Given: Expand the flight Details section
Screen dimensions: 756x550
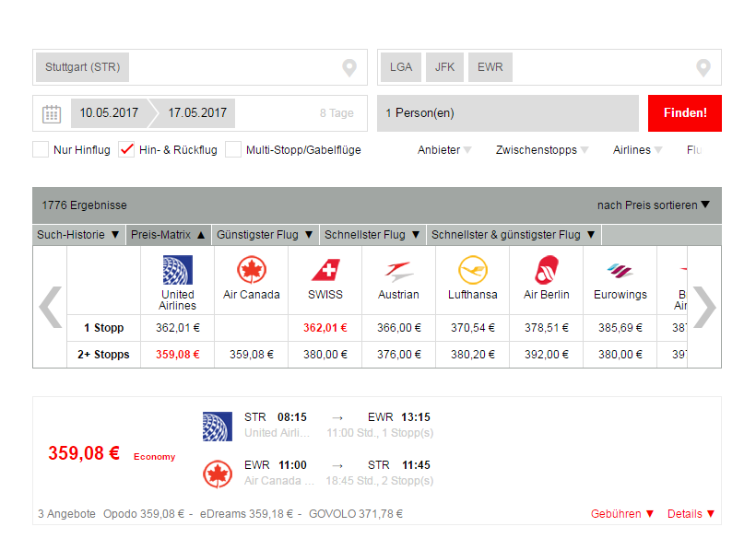Looking at the screenshot, I should click(x=691, y=514).
